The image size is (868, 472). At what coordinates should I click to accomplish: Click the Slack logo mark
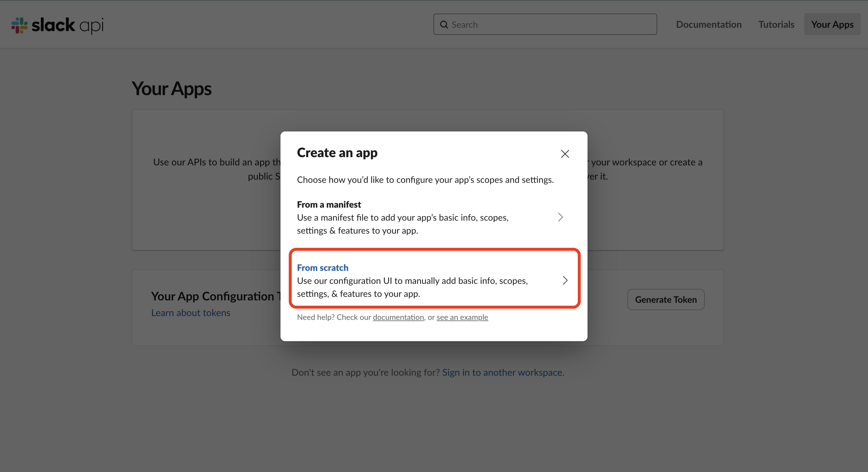point(19,25)
